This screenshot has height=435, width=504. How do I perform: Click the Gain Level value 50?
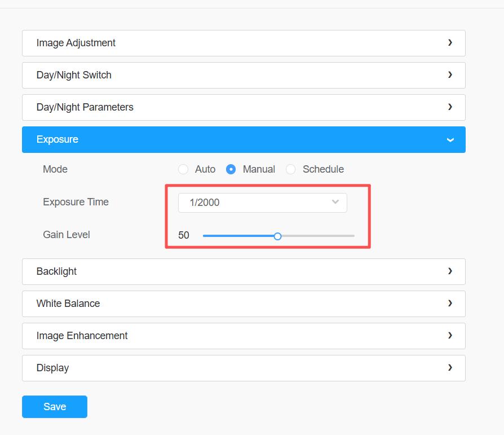pos(184,235)
